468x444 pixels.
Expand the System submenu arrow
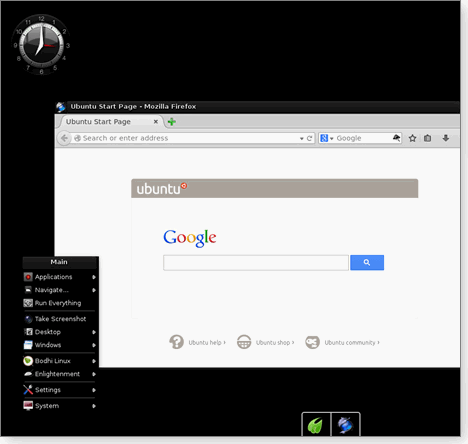point(94,406)
